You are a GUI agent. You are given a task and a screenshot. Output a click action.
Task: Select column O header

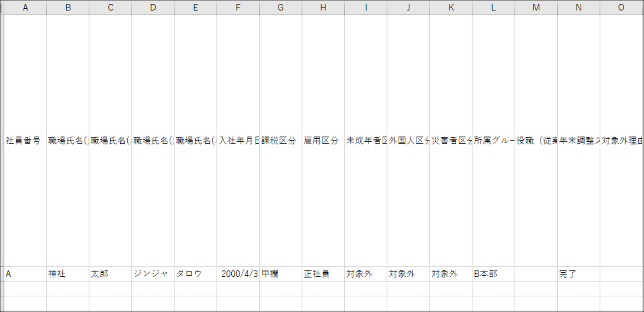(x=621, y=7)
